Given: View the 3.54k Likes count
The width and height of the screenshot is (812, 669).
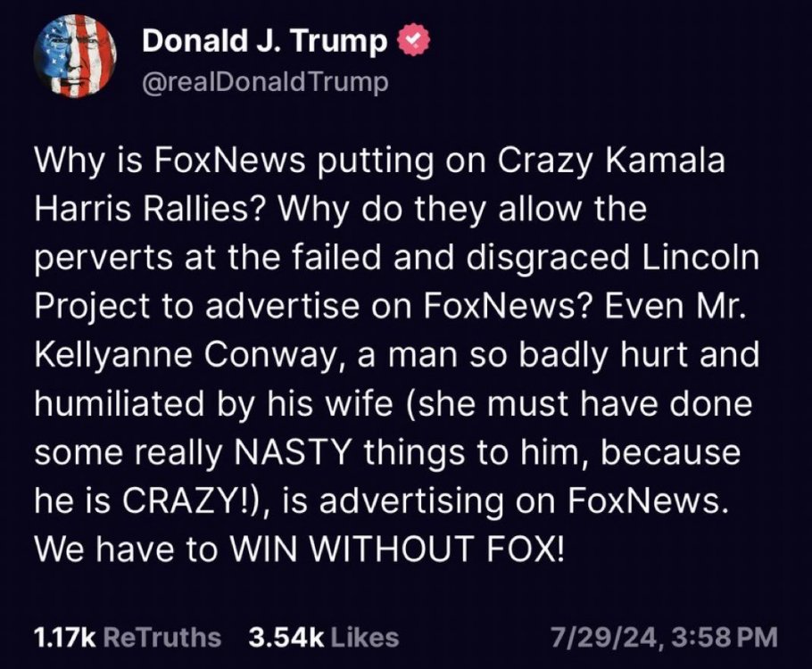Looking at the screenshot, I should tap(275, 637).
